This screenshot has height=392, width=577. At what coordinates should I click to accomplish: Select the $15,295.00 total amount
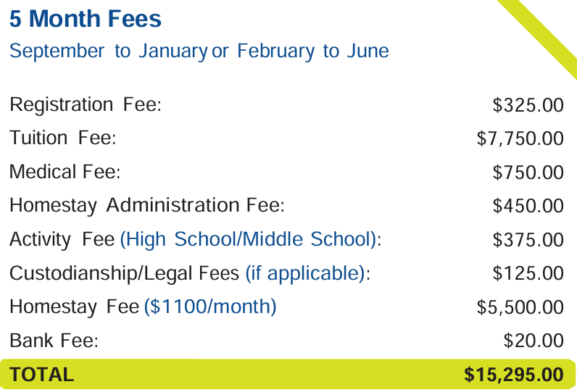[x=513, y=375]
